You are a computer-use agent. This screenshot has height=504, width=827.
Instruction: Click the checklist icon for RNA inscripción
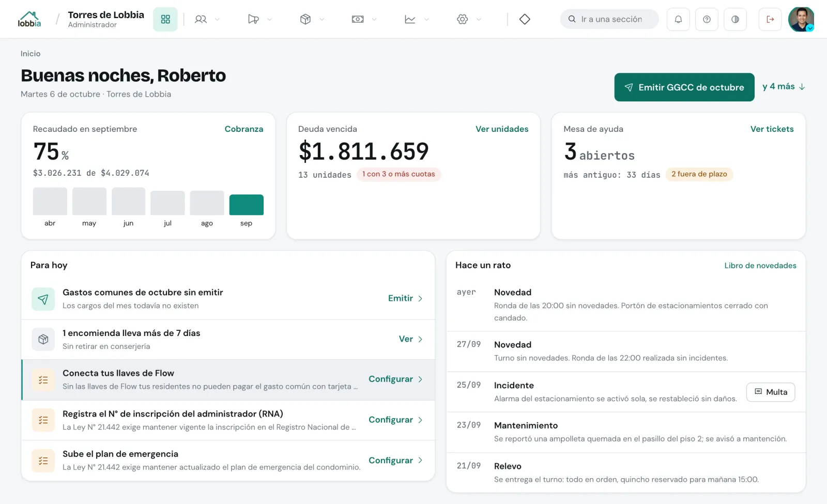tap(43, 420)
